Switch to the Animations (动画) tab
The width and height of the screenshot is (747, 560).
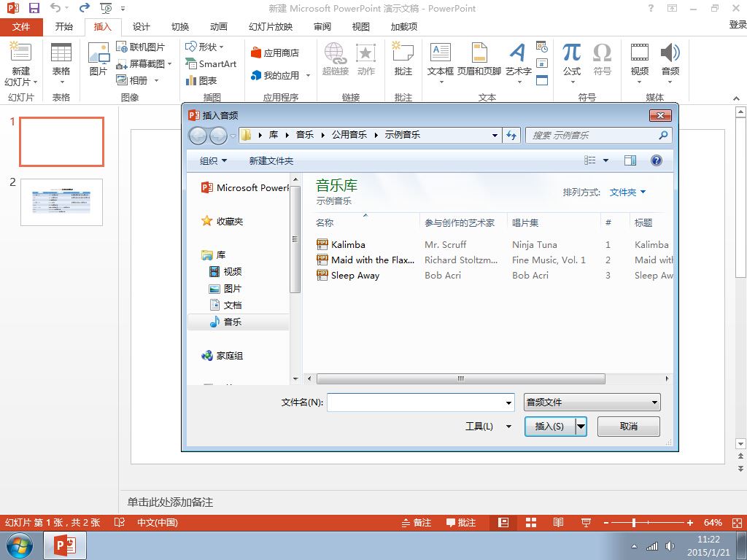coord(219,27)
